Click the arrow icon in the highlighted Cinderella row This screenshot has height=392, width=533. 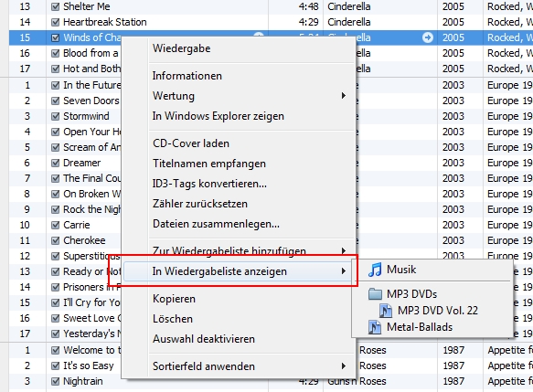(x=428, y=37)
